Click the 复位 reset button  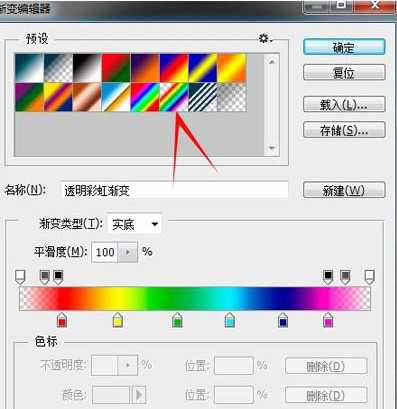point(344,72)
